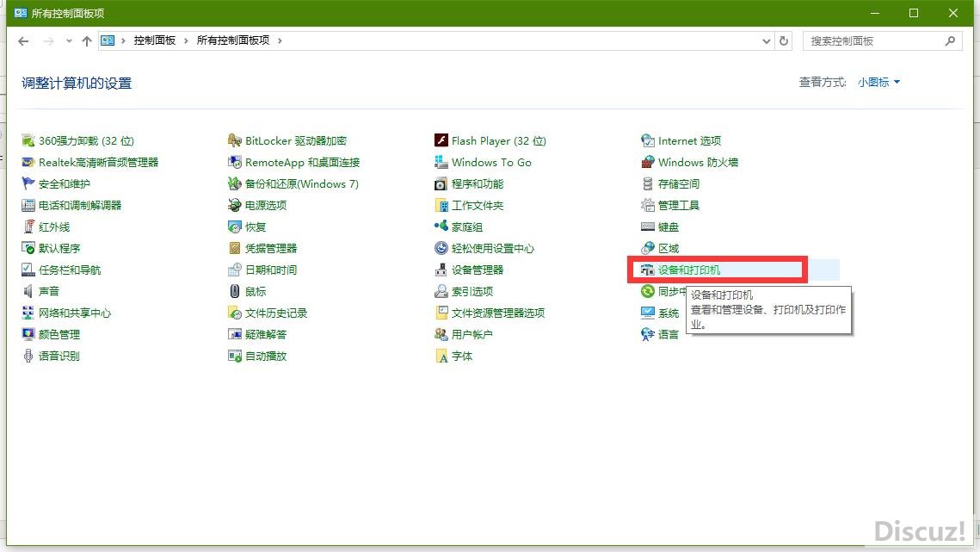Open the 疑难解答 link
This screenshot has width=980, height=552.
266,334
